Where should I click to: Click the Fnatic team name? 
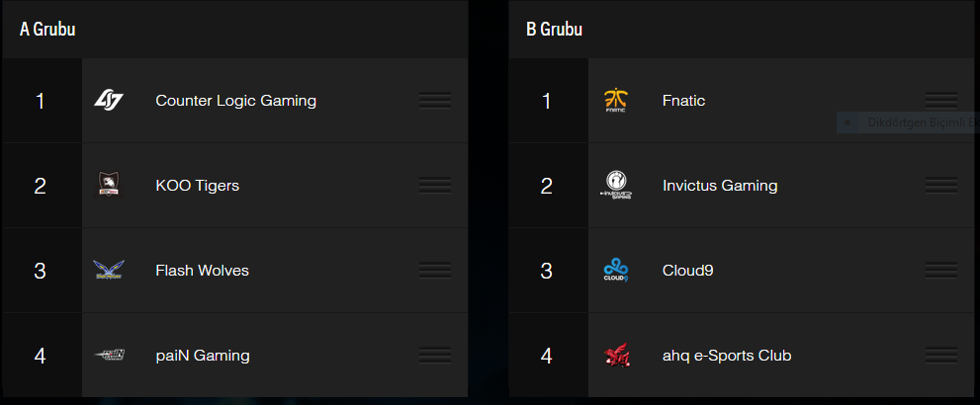(x=683, y=101)
